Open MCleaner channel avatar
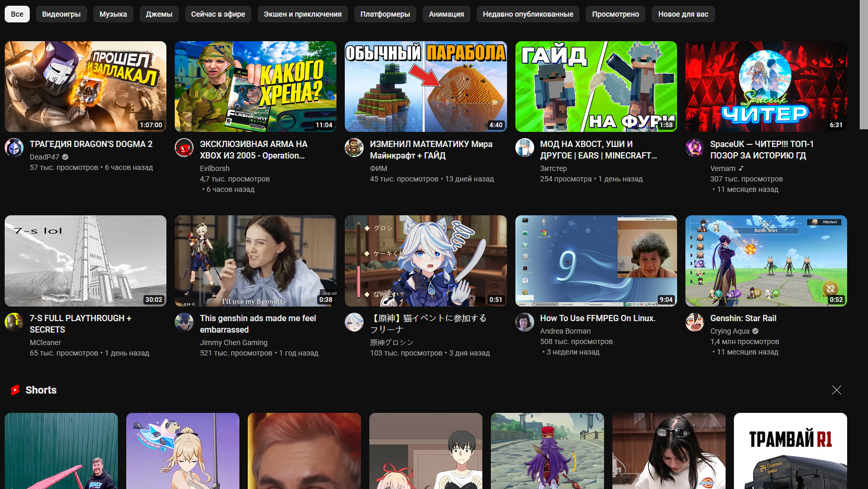 [14, 322]
